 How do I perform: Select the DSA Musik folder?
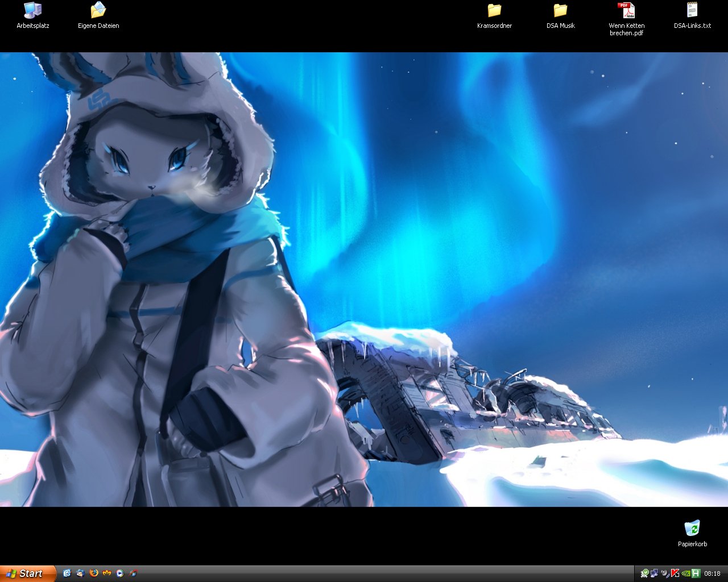pyautogui.click(x=560, y=15)
